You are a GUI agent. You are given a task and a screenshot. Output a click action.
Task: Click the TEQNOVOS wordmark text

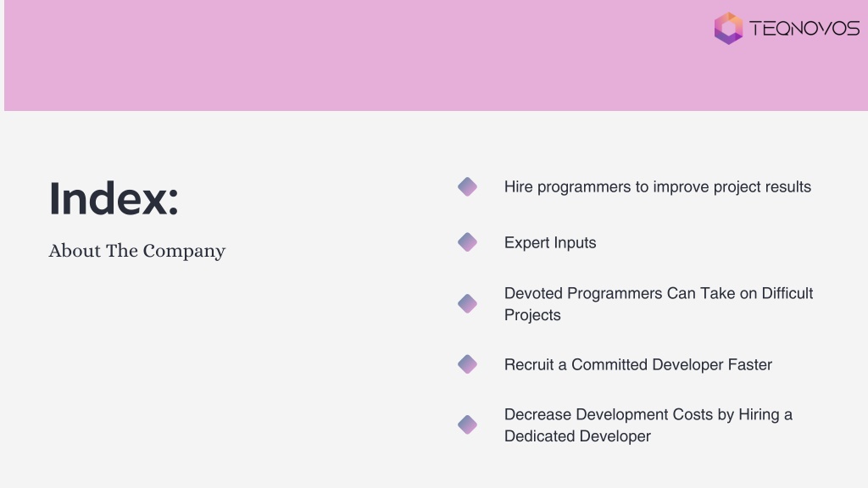click(x=804, y=28)
